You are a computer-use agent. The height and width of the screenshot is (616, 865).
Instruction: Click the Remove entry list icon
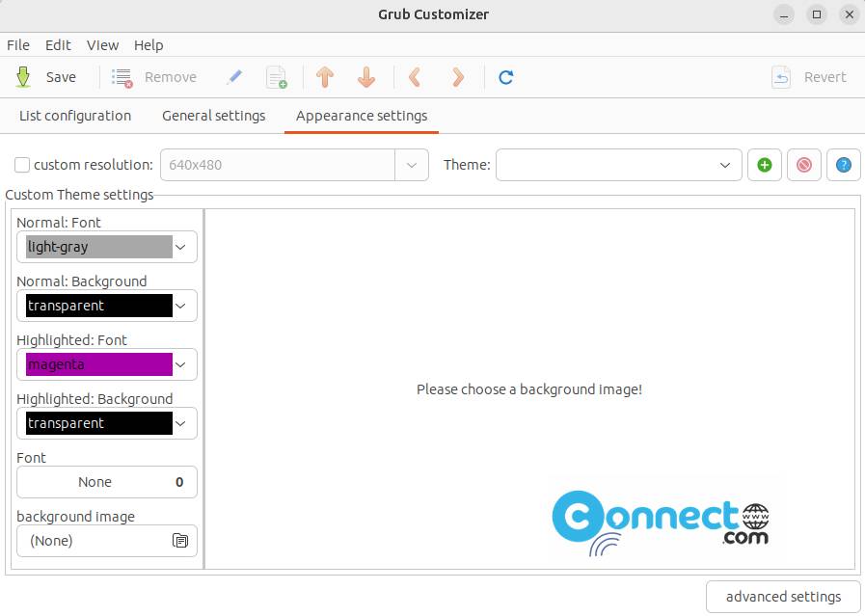pos(122,78)
